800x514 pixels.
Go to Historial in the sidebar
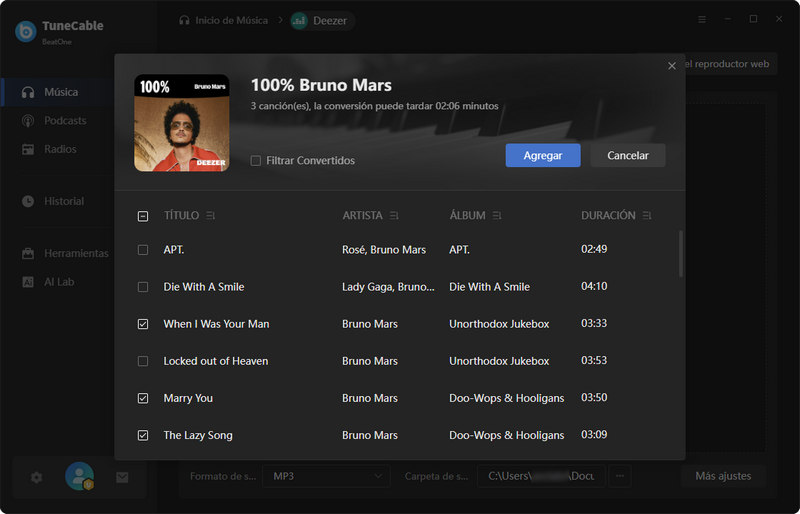[64, 201]
